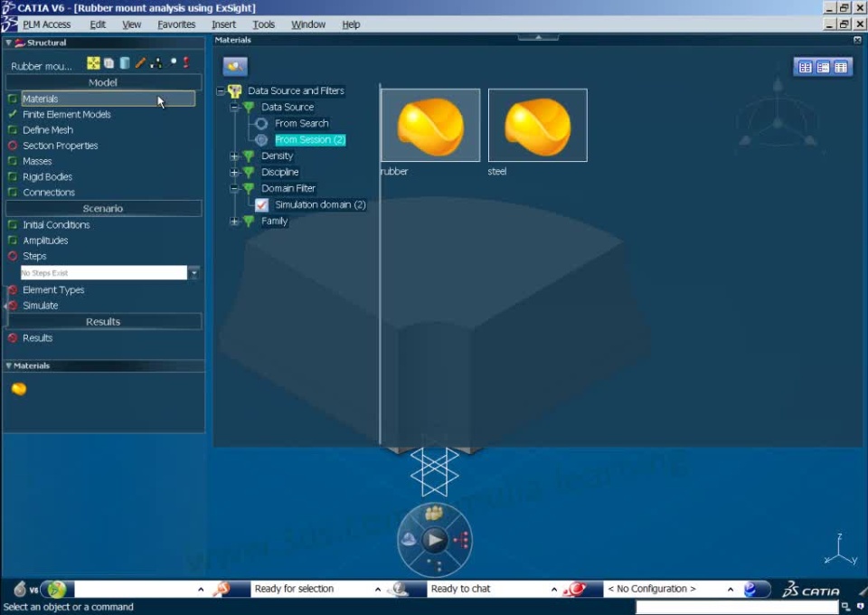
Task: Collapse the Structural panel triangle
Action: tap(8, 43)
